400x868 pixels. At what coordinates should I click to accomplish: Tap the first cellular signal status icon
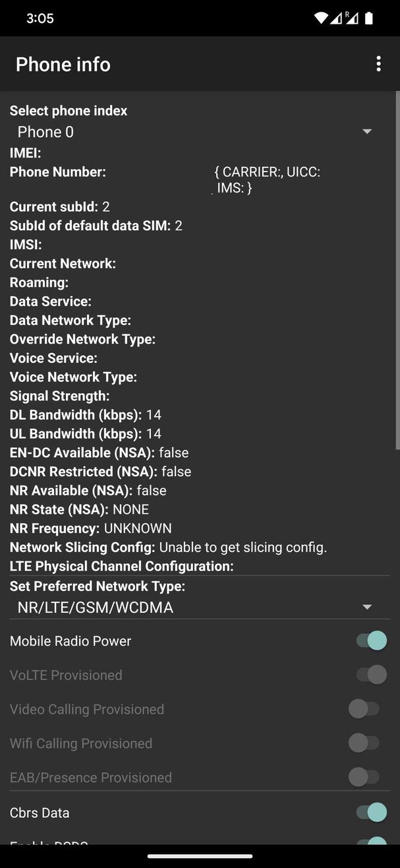[x=337, y=18]
